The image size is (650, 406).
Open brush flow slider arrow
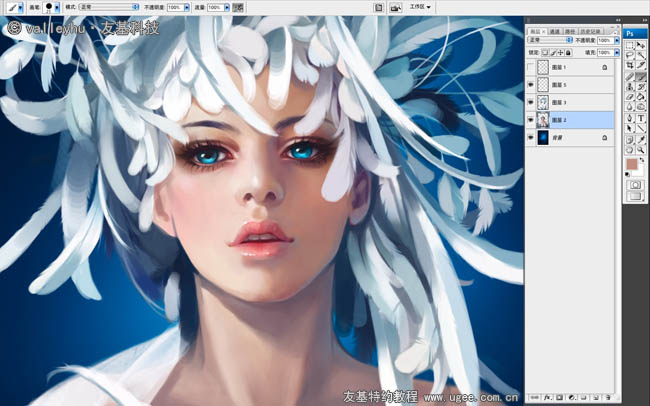pyautogui.click(x=227, y=7)
